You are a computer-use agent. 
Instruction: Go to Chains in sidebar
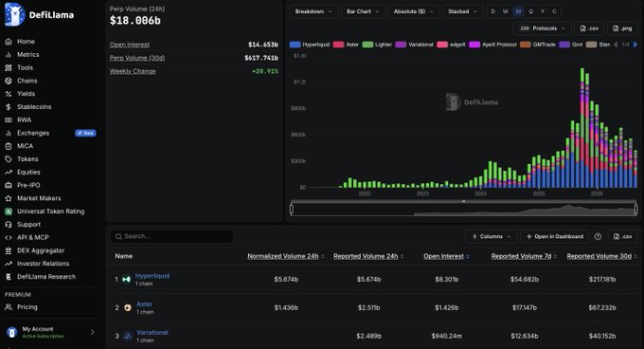point(27,81)
